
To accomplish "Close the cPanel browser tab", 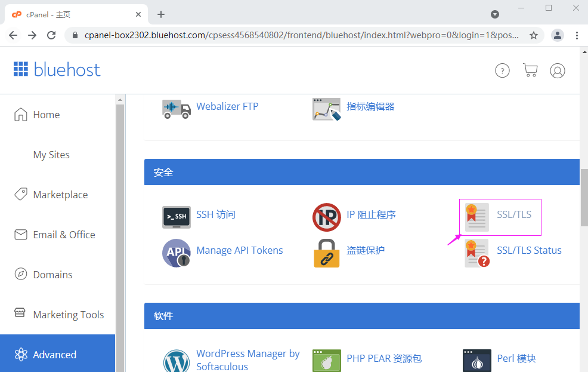I will [x=138, y=14].
